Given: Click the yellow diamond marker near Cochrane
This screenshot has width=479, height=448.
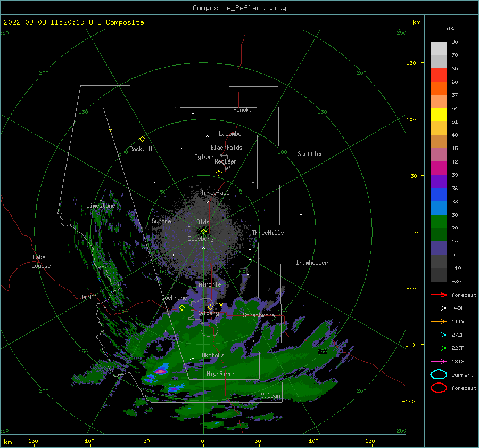Looking at the screenshot, I should pyautogui.click(x=182, y=307).
